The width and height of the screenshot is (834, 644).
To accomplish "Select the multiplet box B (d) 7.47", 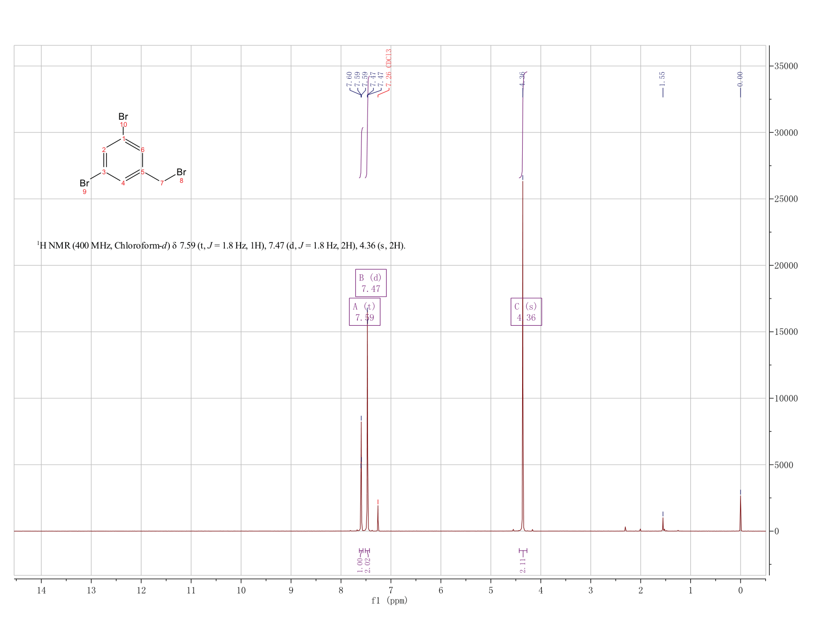I will (371, 283).
